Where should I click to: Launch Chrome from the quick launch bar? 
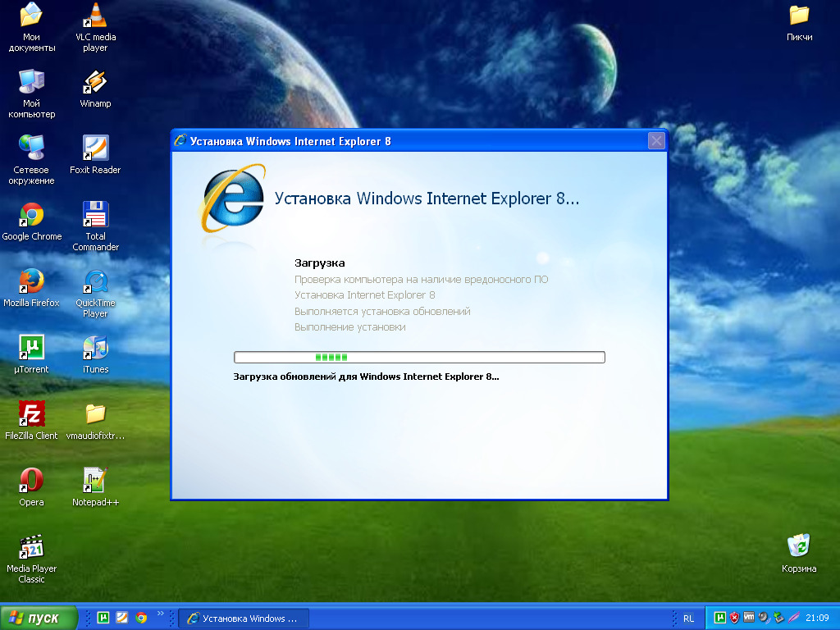(141, 618)
